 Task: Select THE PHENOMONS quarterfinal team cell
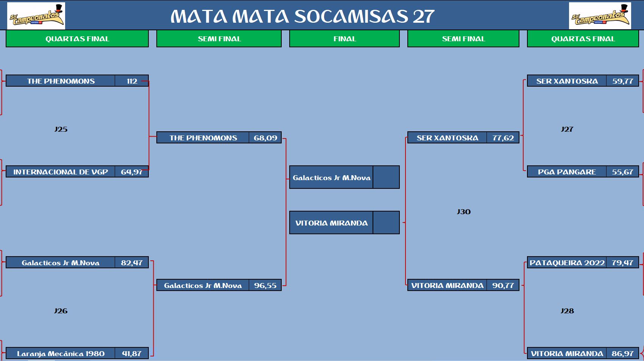point(61,81)
